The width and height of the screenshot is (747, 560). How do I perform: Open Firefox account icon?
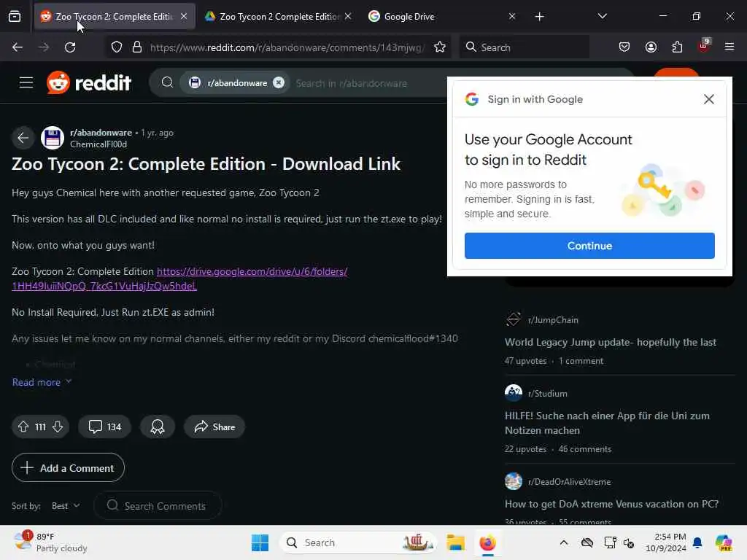click(x=651, y=47)
